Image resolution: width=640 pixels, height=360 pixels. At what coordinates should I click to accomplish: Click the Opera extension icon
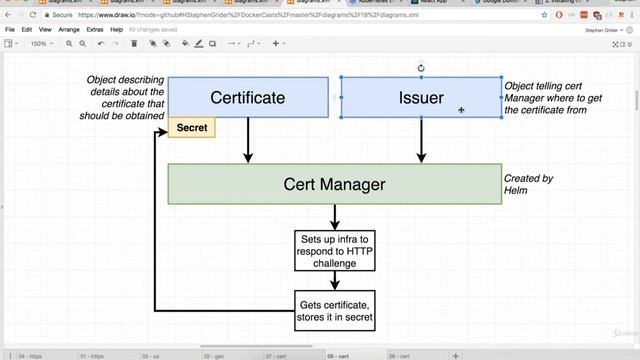[559, 15]
